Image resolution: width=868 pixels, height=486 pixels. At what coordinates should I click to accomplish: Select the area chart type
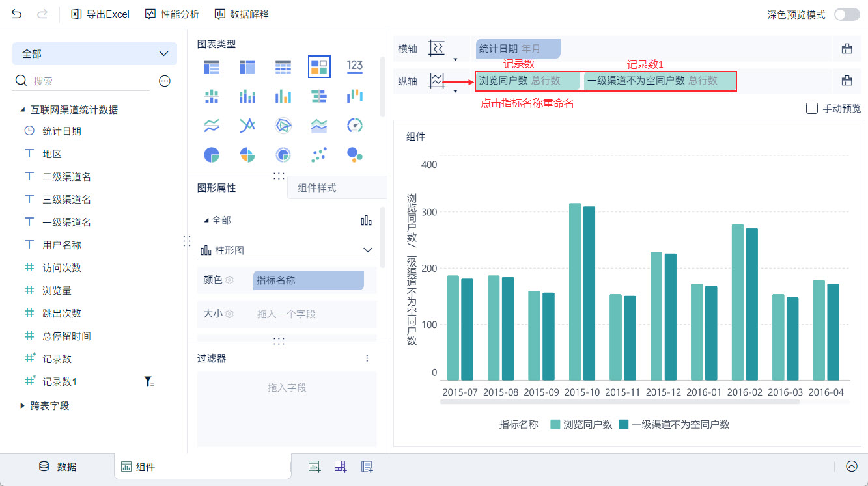(319, 126)
